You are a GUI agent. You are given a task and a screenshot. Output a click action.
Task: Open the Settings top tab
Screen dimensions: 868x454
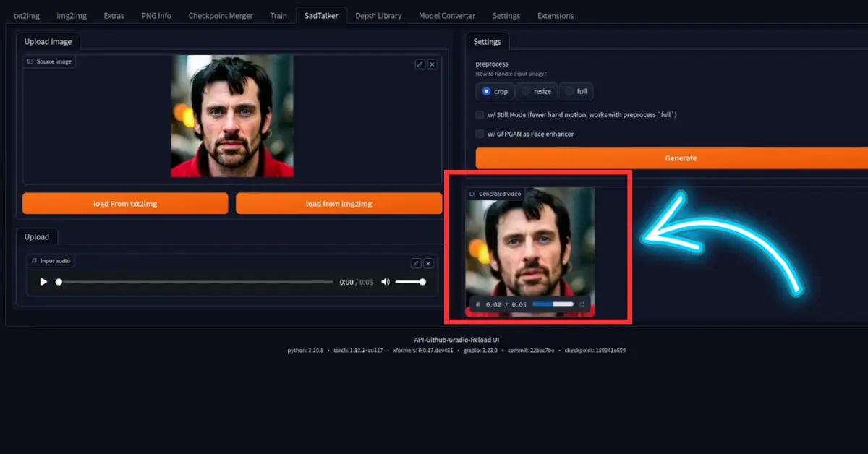(506, 15)
